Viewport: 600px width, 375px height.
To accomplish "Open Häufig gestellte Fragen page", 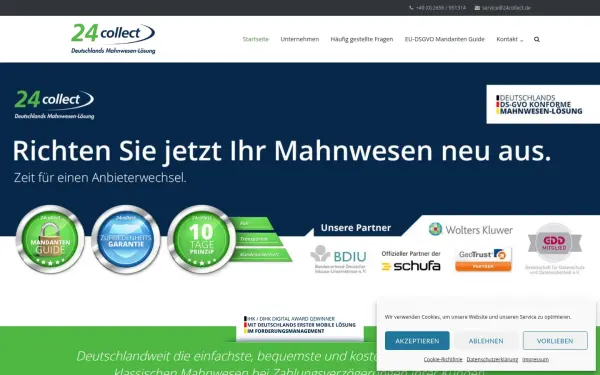I will coord(362,39).
